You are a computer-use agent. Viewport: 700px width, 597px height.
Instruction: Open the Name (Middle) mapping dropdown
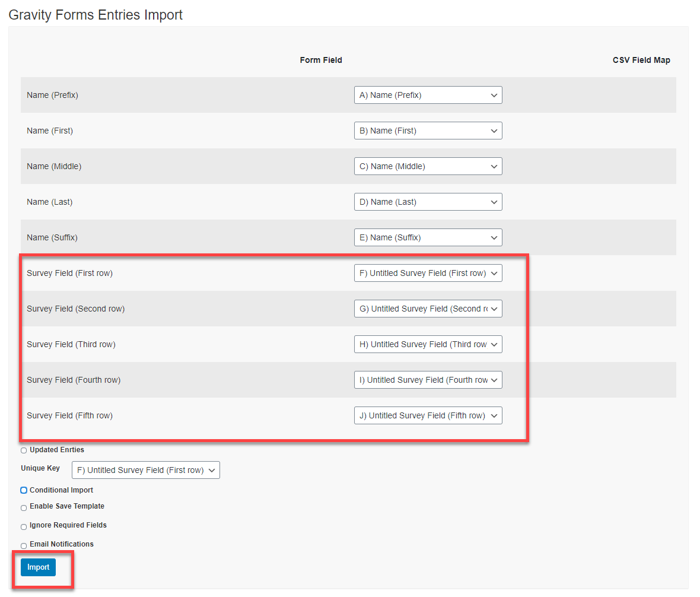click(428, 166)
